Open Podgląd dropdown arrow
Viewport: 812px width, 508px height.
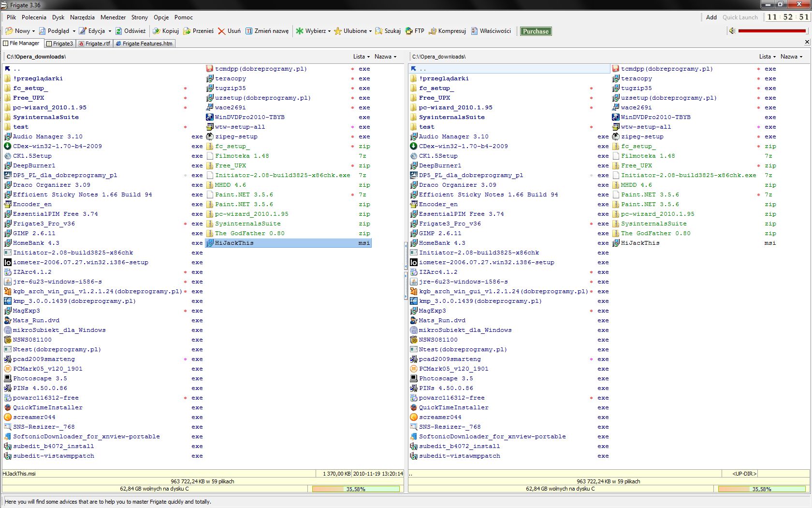pyautogui.click(x=74, y=31)
